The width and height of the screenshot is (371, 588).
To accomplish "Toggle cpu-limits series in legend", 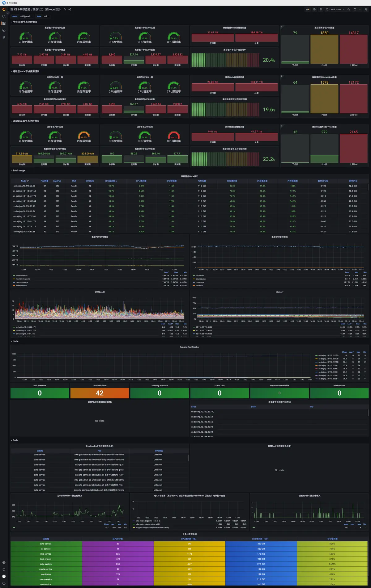I will point(200,275).
